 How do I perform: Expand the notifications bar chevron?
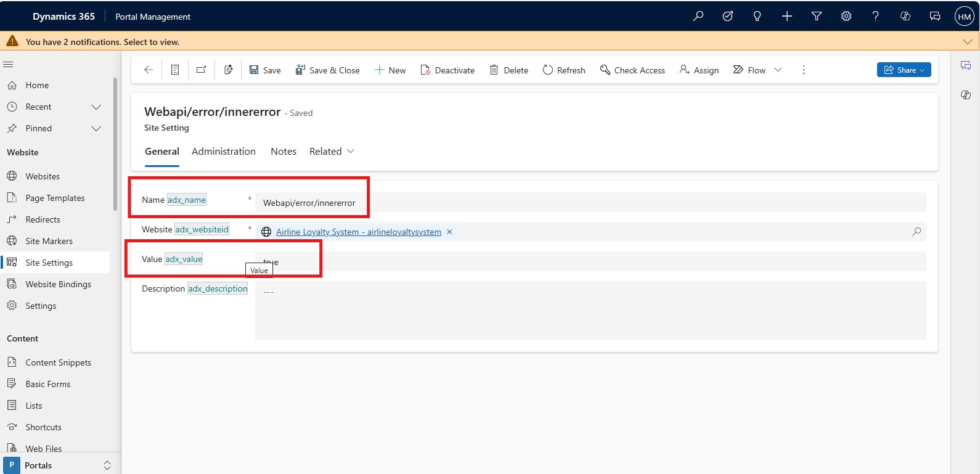967,42
